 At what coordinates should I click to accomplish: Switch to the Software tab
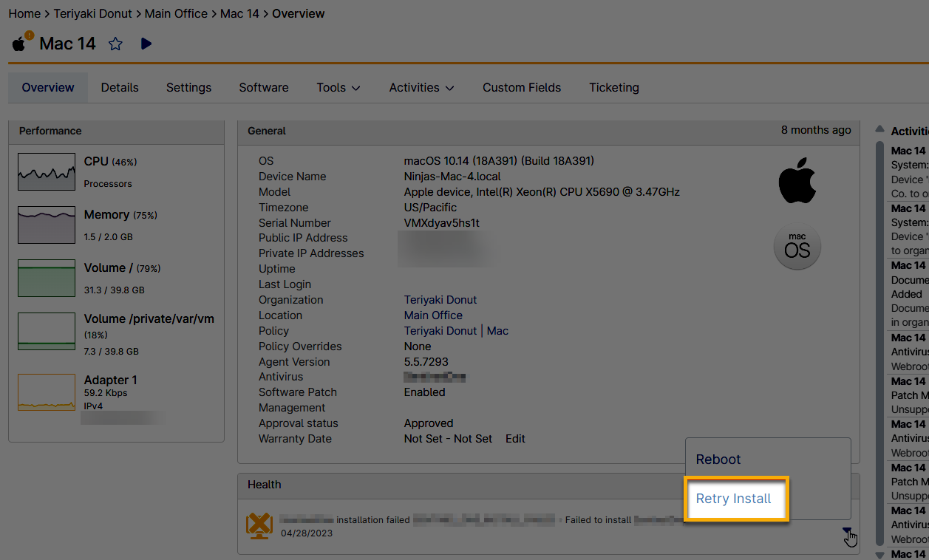tap(264, 88)
